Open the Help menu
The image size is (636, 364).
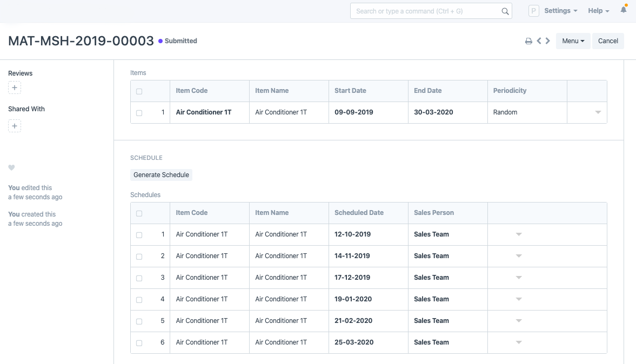598,11
